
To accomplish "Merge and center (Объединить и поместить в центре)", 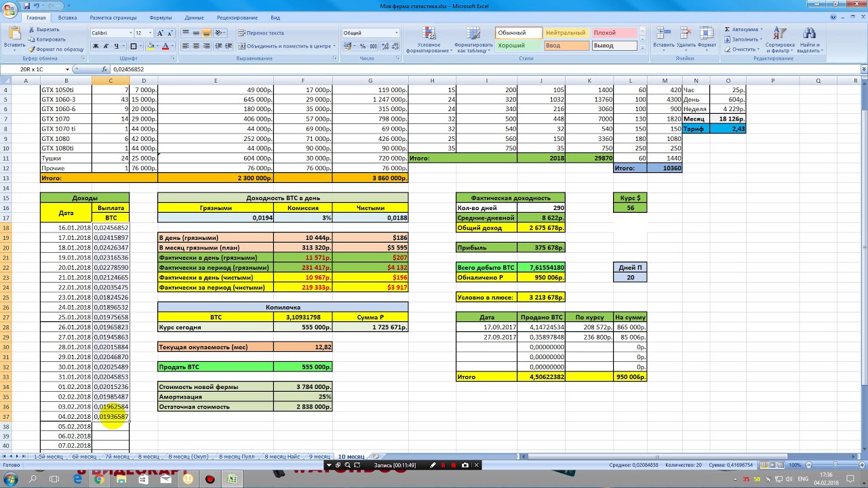I will pos(285,46).
